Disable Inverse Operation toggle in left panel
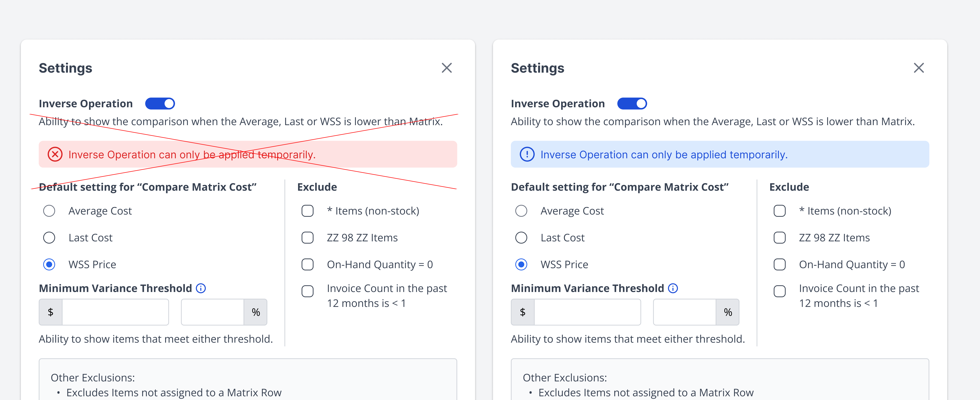 coord(160,104)
